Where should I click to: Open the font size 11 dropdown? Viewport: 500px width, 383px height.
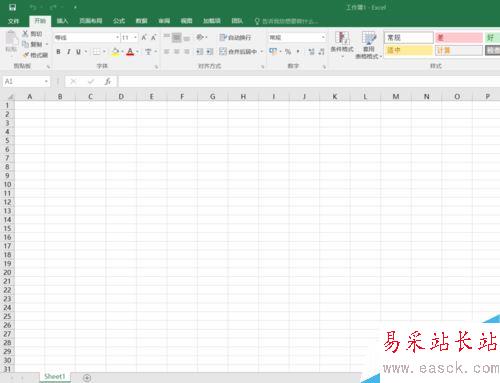click(136, 37)
